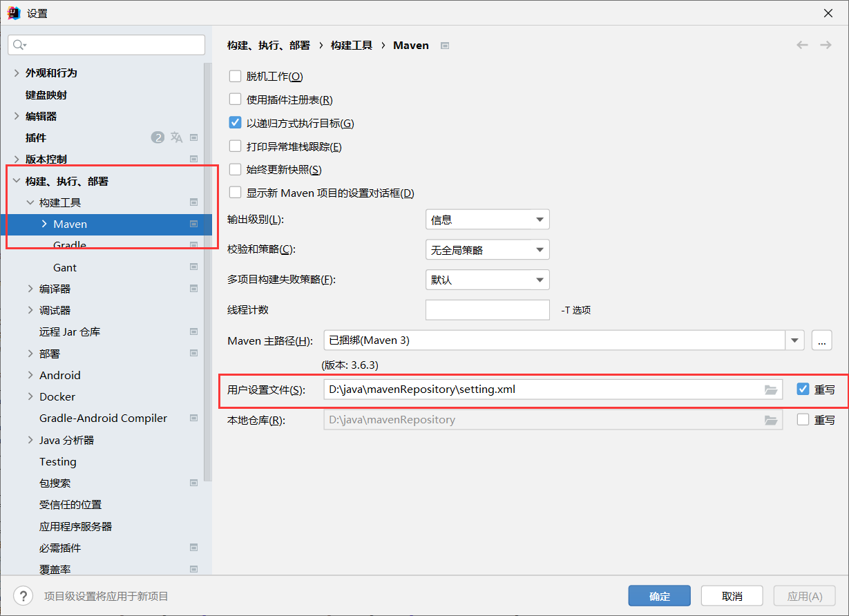This screenshot has width=849, height=616.
Task: Click the 应用(A) apply button
Action: [x=805, y=596]
